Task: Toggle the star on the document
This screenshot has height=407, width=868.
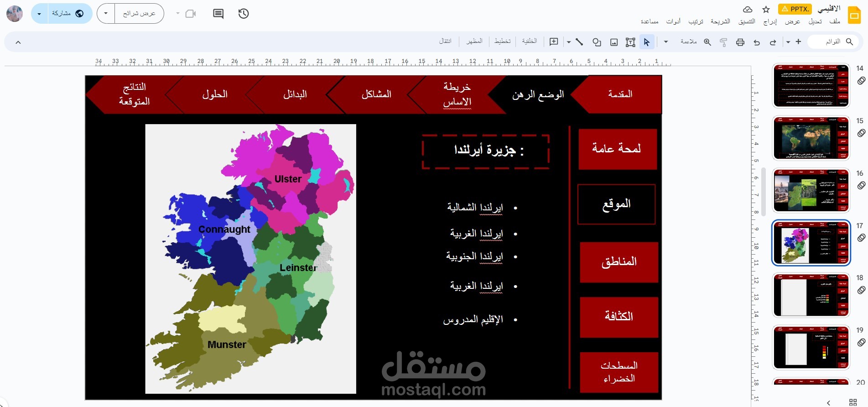Action: (766, 9)
